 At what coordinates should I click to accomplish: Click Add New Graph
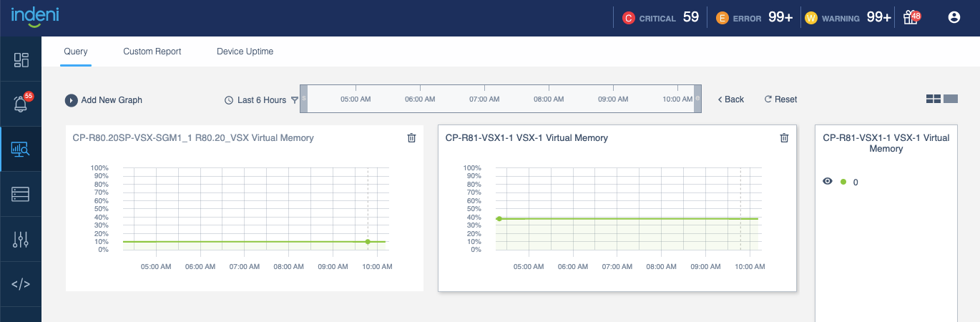pyautogui.click(x=104, y=100)
